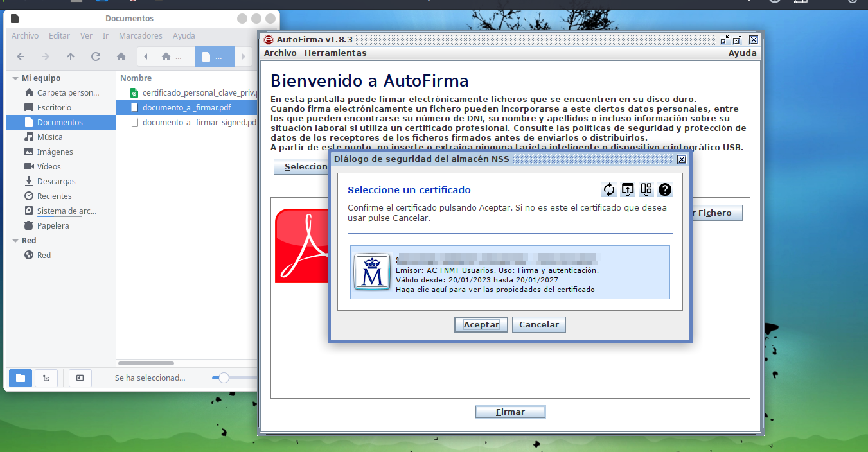Click the Firmar button in AutoFirma
The width and height of the screenshot is (868, 452).
pos(510,412)
